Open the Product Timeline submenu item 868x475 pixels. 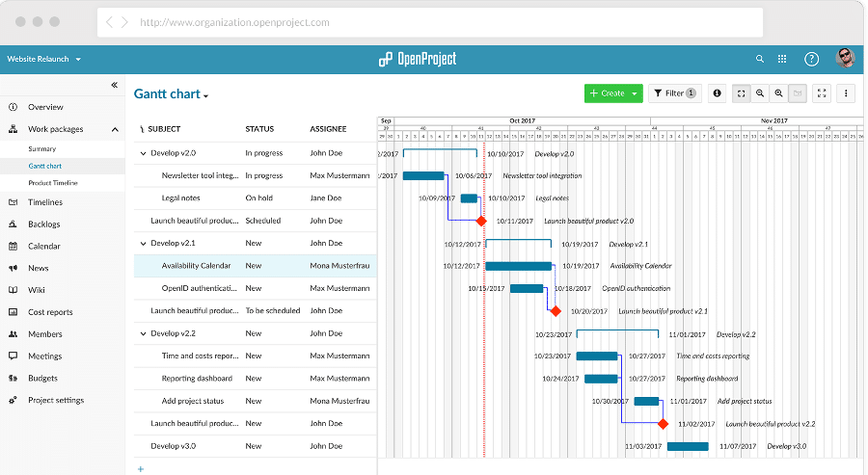click(x=53, y=183)
